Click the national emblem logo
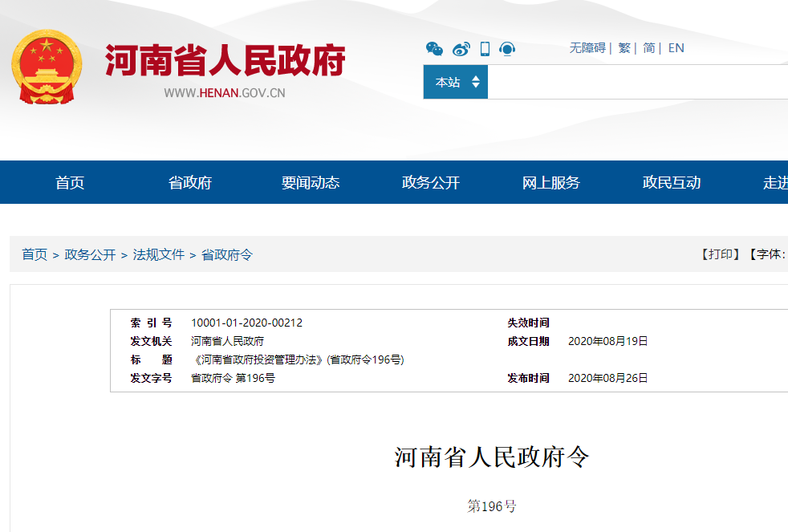Image resolution: width=788 pixels, height=532 pixels. (47, 67)
